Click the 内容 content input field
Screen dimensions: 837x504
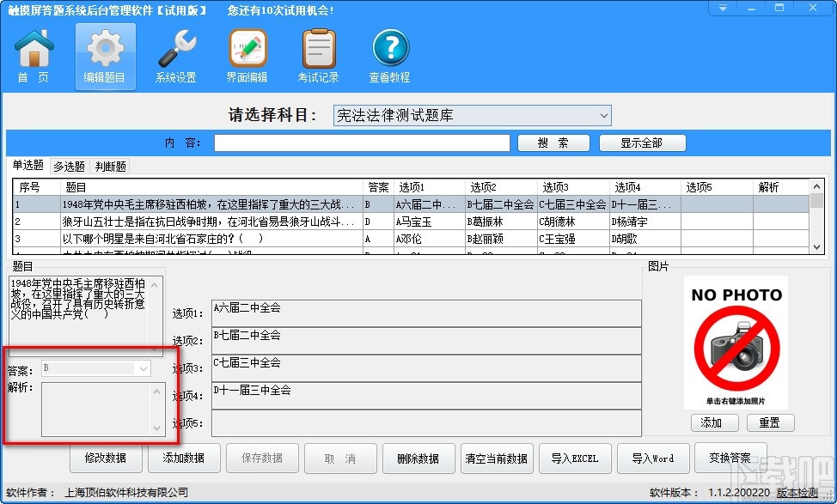coord(361,143)
